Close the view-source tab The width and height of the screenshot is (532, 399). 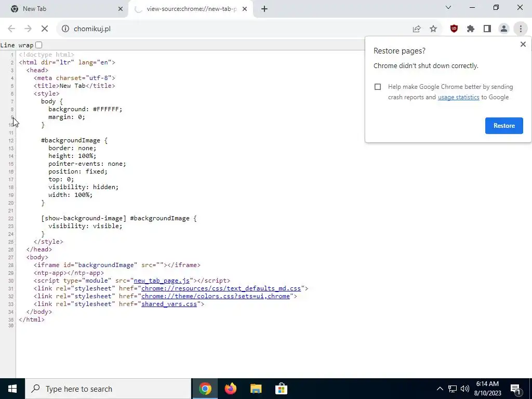(245, 9)
